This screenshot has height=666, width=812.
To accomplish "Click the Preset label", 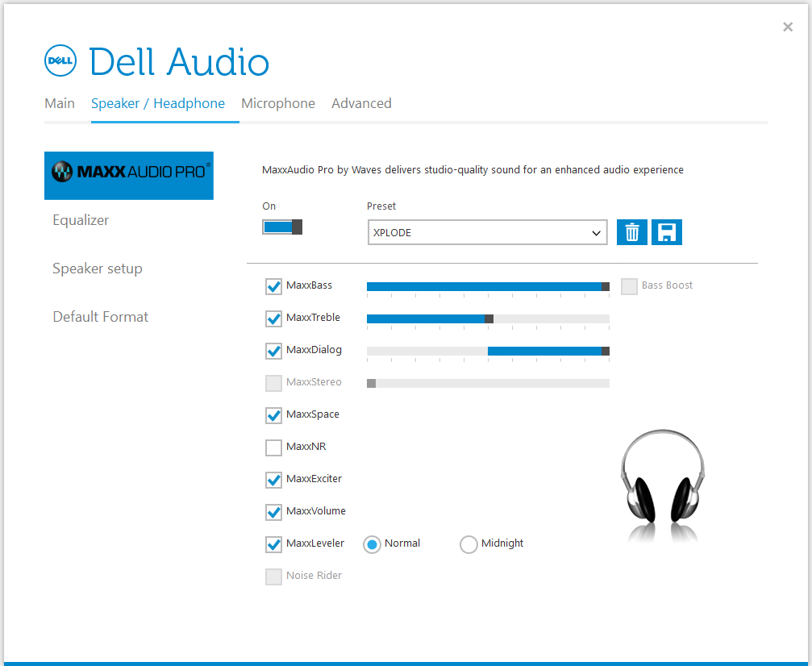I will click(381, 206).
